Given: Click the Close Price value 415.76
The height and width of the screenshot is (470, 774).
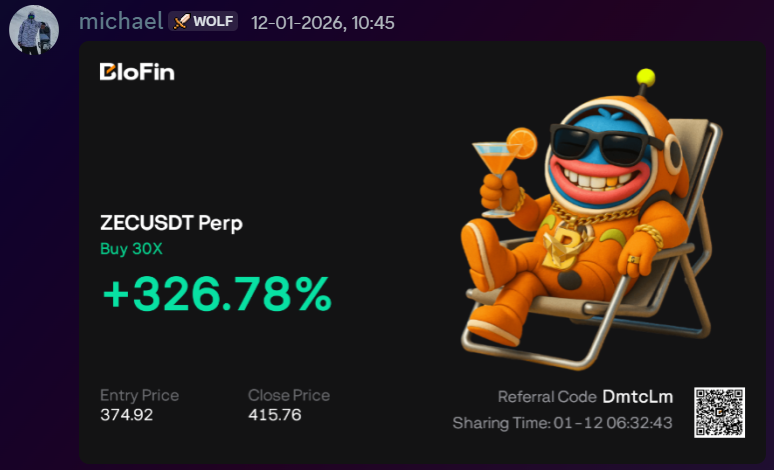Looking at the screenshot, I should click(x=275, y=415).
